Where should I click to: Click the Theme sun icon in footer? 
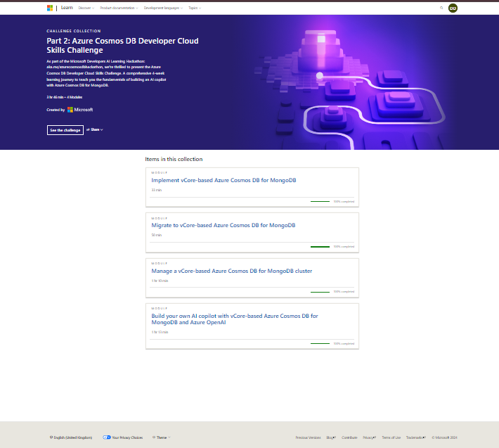[154, 437]
